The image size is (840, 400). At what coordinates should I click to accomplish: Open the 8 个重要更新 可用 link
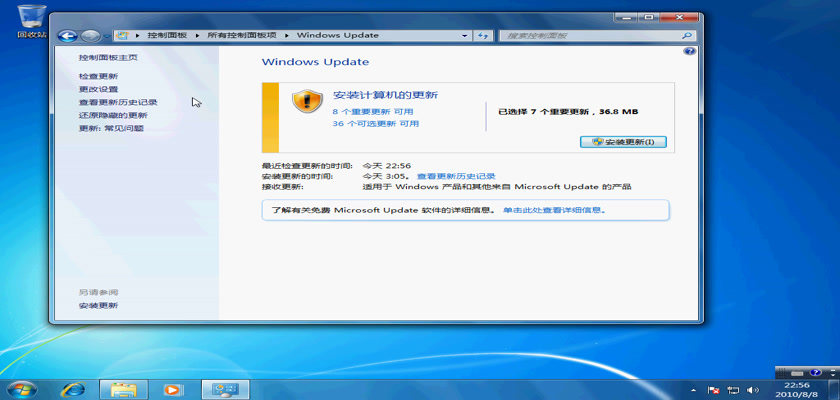(373, 111)
